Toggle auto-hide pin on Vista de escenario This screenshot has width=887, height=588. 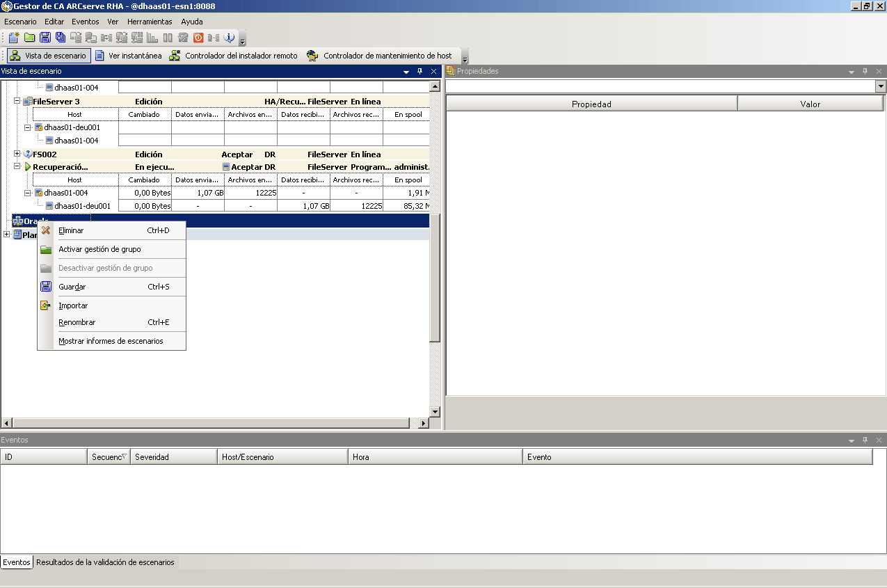coord(420,71)
